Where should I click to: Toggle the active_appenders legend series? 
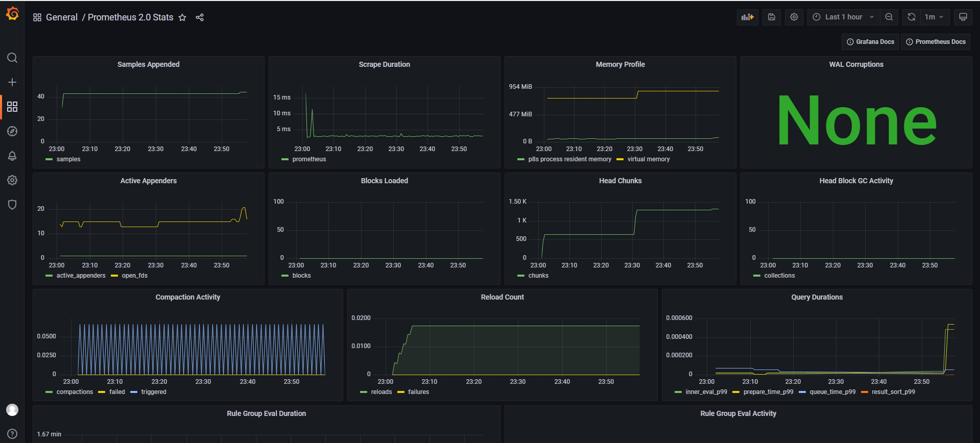coord(81,276)
